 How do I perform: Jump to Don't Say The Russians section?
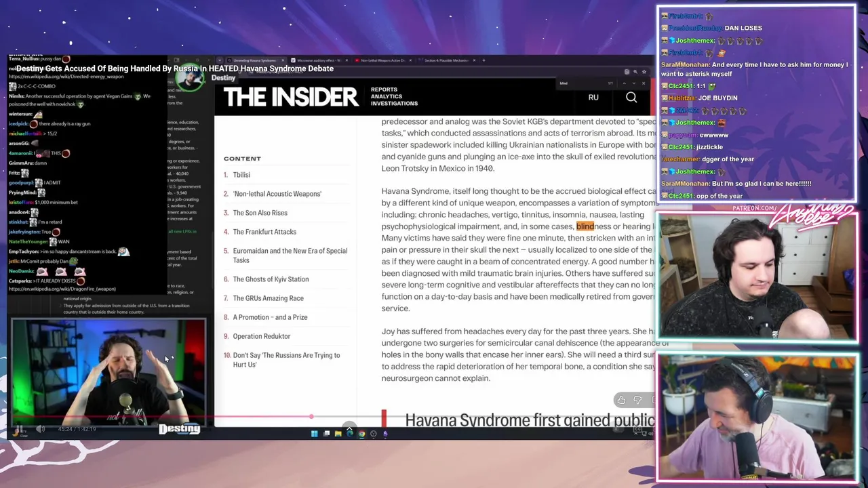pyautogui.click(x=286, y=360)
